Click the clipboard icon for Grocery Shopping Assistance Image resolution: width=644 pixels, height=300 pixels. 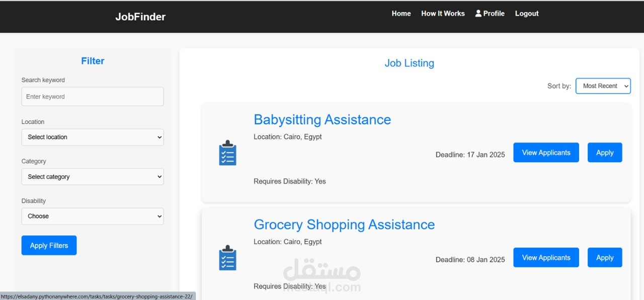coord(228,258)
